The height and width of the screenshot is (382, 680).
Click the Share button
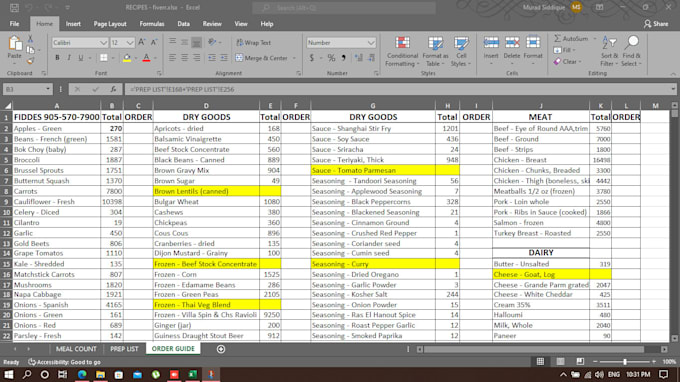coord(656,24)
